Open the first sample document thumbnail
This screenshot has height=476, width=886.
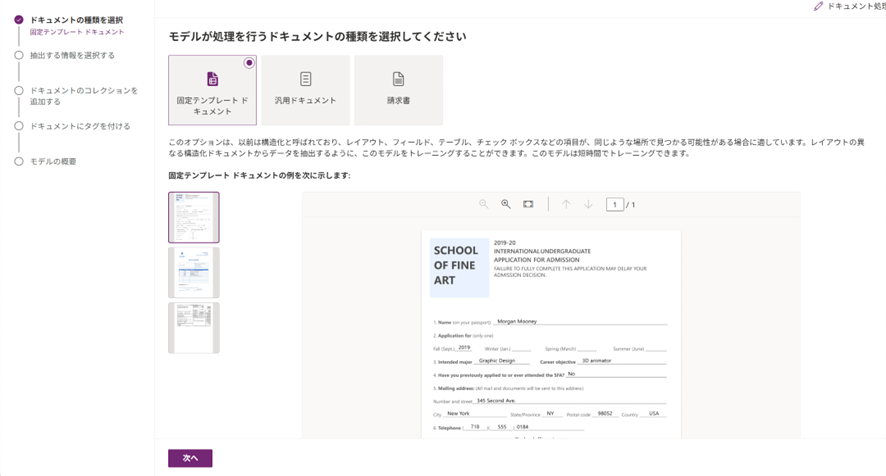click(194, 217)
